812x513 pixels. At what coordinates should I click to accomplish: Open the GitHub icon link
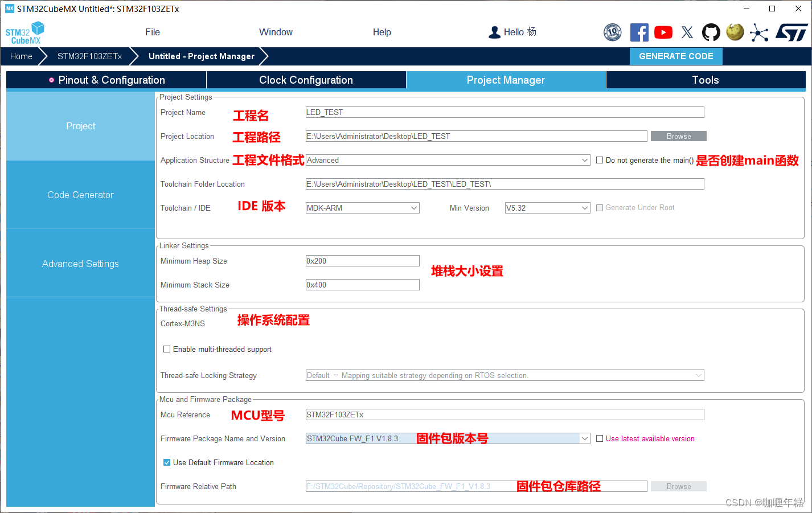[x=711, y=32]
